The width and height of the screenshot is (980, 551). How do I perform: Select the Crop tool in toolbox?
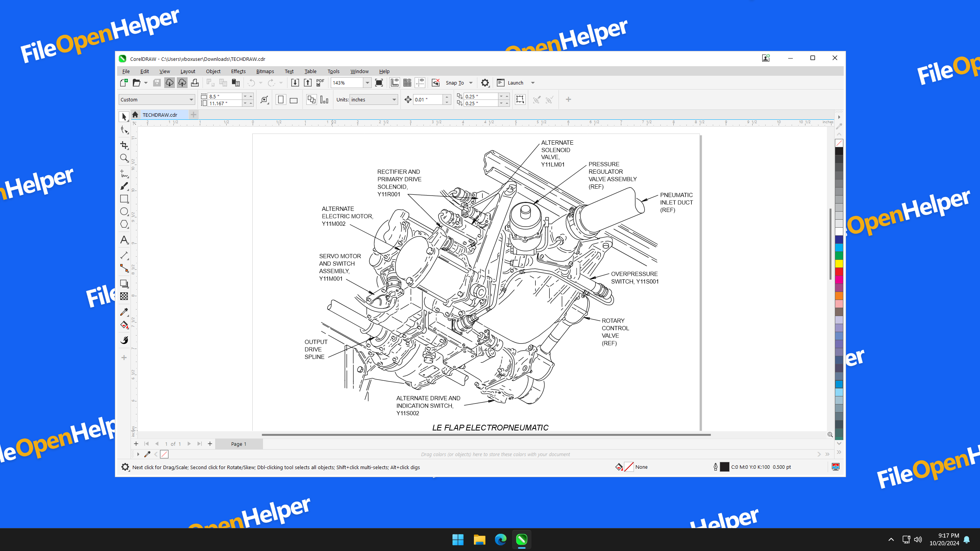(x=124, y=145)
